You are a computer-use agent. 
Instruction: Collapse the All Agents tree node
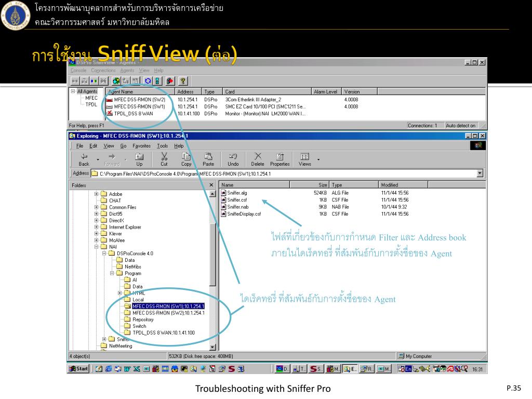73,91
